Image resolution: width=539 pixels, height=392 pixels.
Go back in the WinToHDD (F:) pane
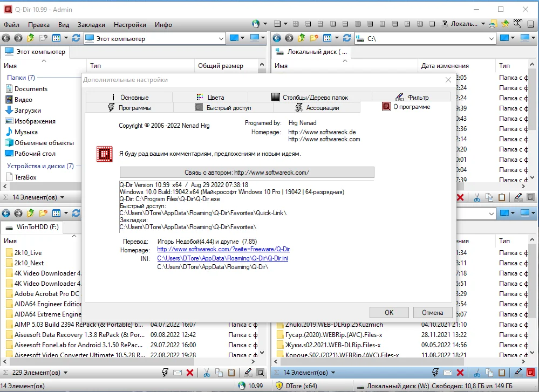[6, 214]
